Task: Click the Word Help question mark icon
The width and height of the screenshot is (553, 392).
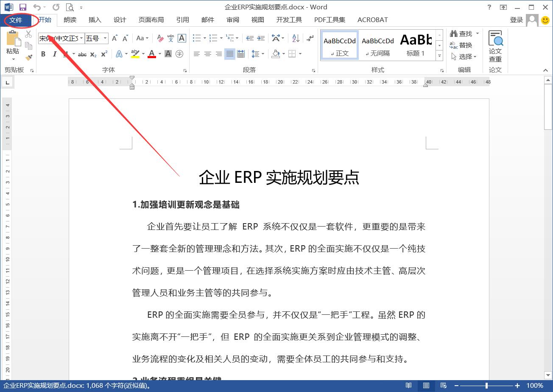Action: 490,7
